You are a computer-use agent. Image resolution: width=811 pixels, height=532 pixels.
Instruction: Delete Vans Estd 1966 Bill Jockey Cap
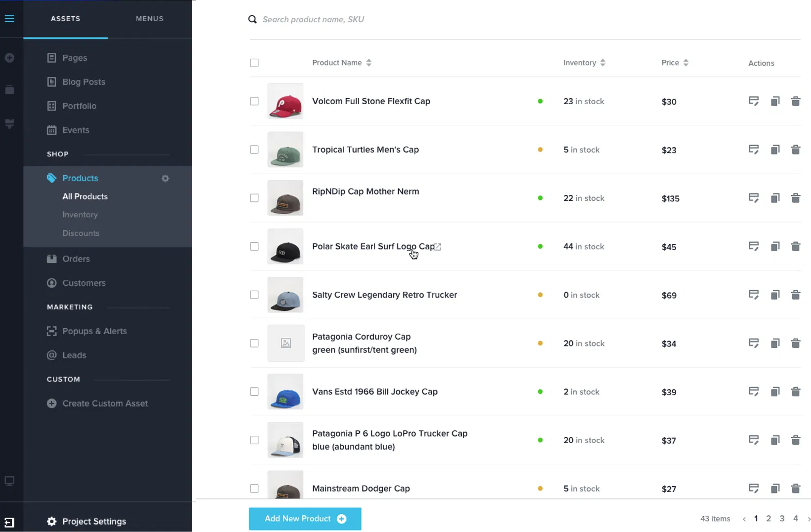tap(795, 391)
